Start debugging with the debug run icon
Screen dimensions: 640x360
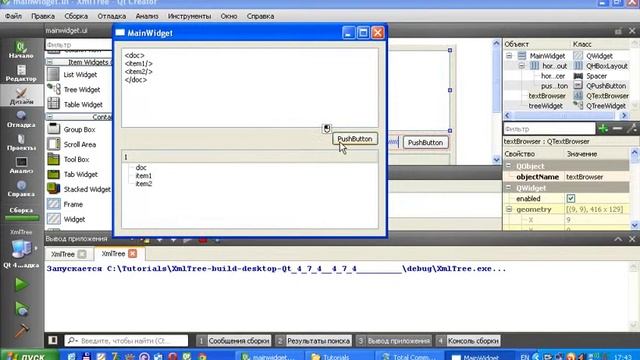(x=21, y=309)
